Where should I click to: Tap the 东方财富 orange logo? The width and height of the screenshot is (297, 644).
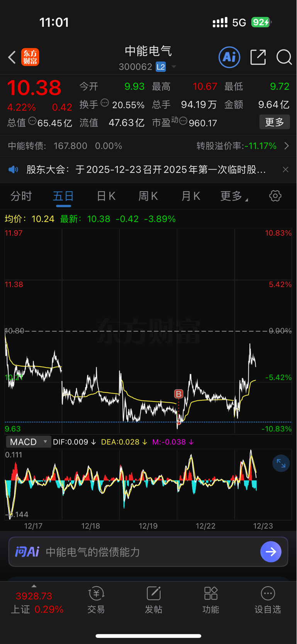[x=30, y=57]
